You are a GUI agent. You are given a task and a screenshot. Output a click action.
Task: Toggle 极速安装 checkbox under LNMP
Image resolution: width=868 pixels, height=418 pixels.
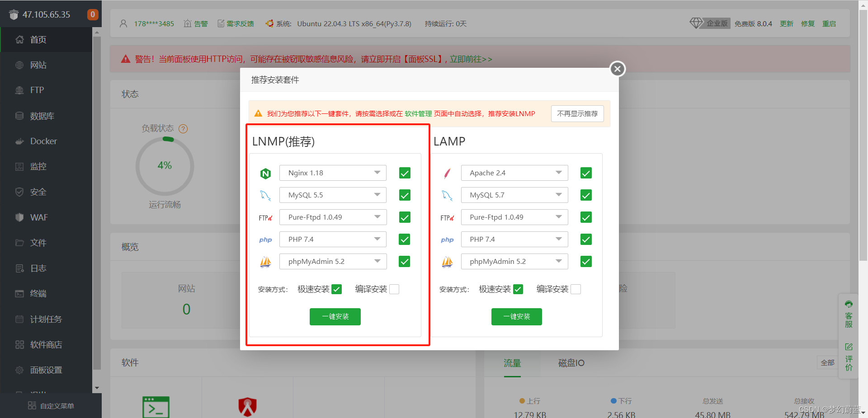(336, 289)
